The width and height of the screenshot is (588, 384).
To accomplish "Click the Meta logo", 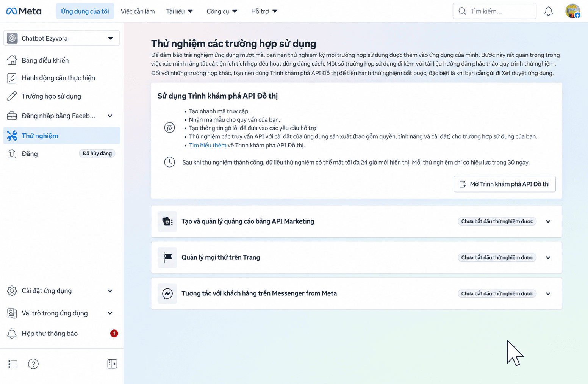I will [x=24, y=11].
